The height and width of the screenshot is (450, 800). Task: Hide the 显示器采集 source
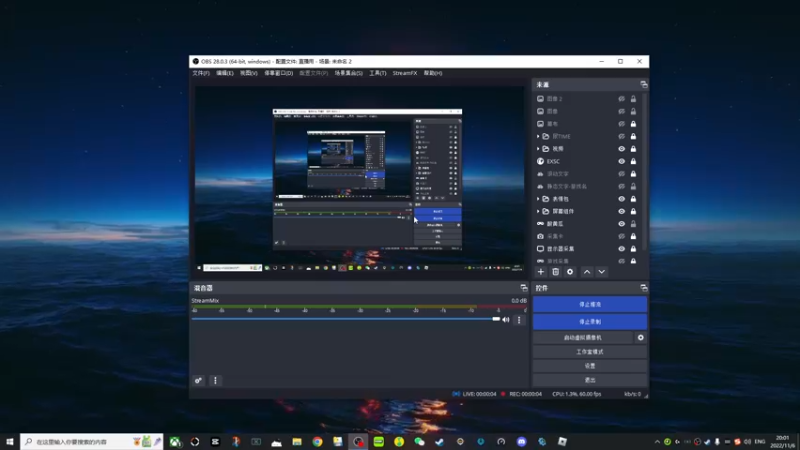tap(621, 248)
